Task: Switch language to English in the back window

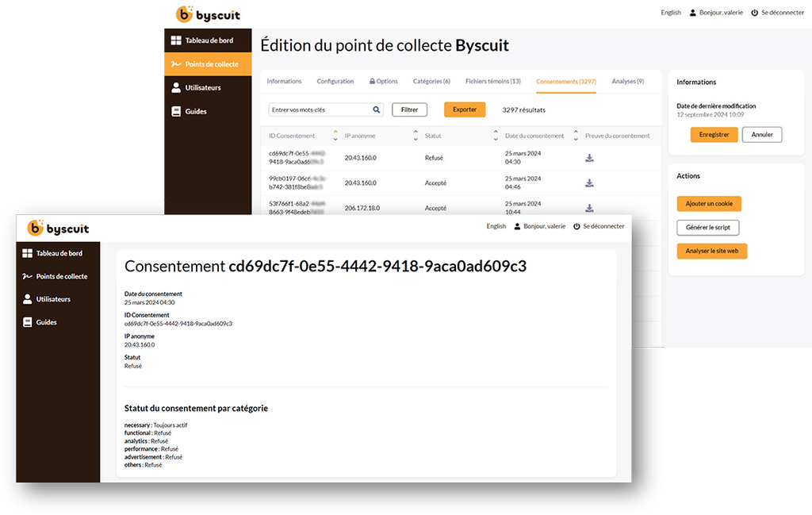Action: tap(671, 13)
